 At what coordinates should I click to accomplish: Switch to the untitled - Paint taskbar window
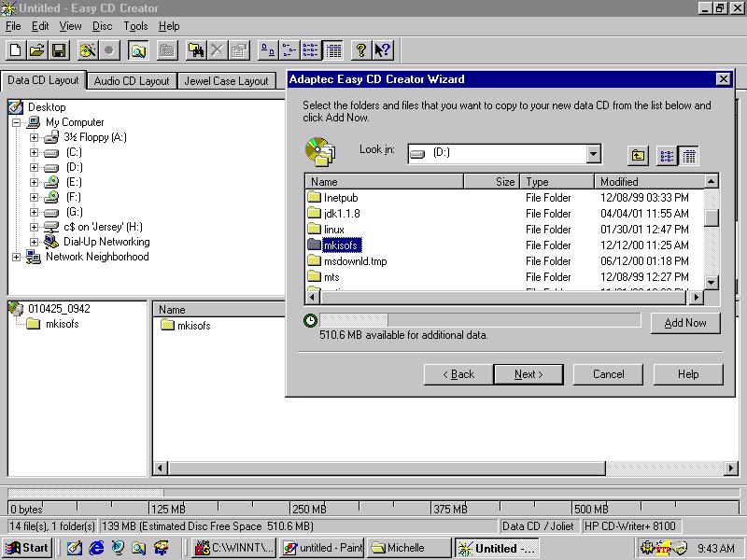(x=322, y=548)
